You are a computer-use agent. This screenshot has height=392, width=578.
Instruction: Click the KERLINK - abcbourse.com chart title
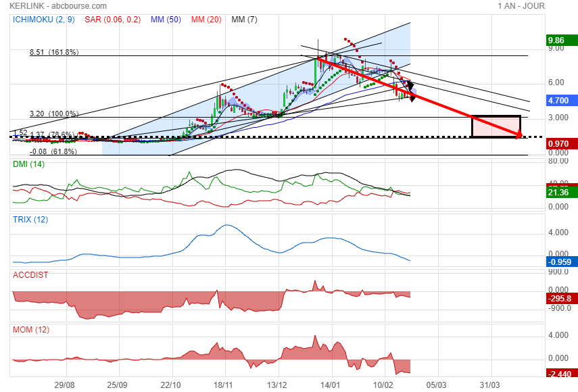(x=58, y=6)
